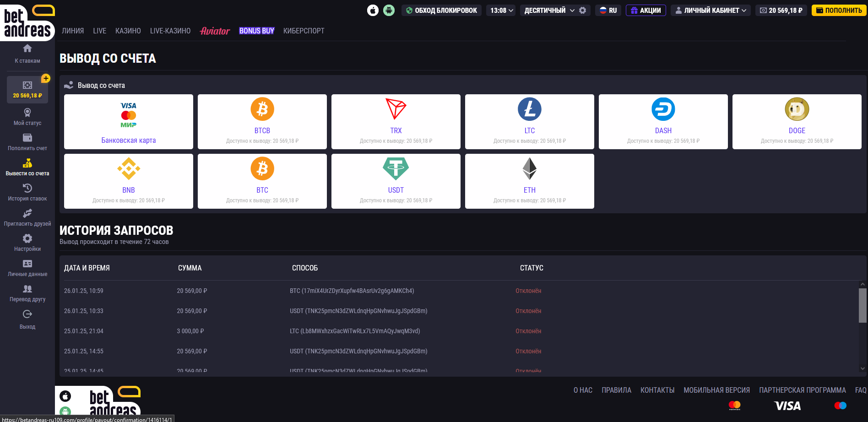The height and width of the screenshot is (422, 868).
Task: Click the ПОПОЛНИТЬ deposit button
Action: [839, 10]
